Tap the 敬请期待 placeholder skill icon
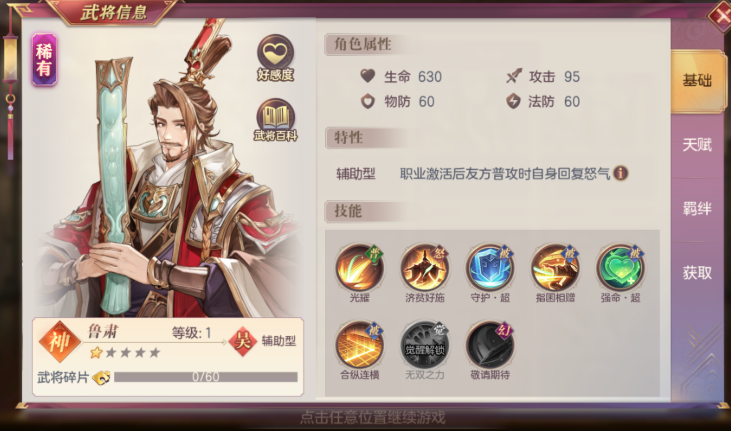Image resolution: width=731 pixels, height=431 pixels. click(490, 345)
